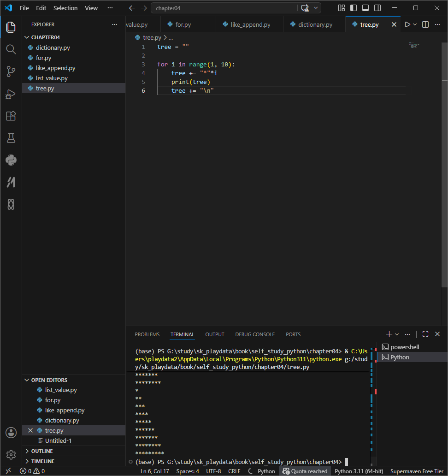Expand the breadcrumb ellipsis after tree.py
The image size is (448, 476).
[171, 38]
